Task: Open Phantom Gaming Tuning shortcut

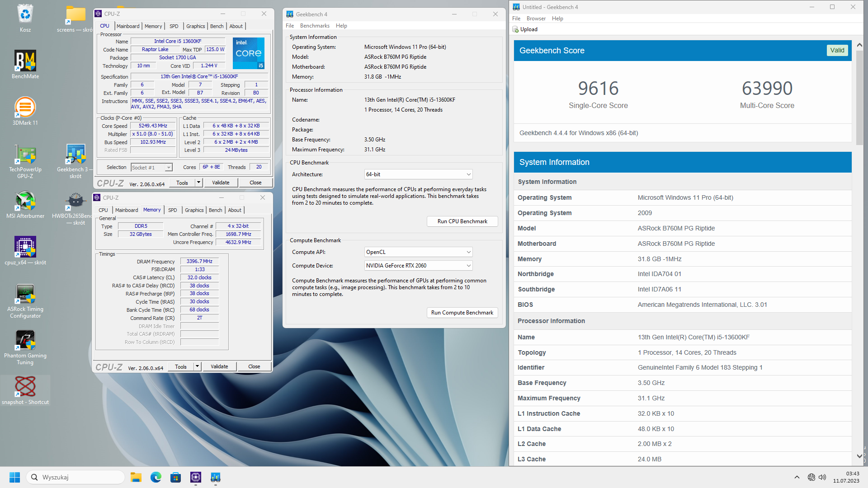Action: click(25, 347)
